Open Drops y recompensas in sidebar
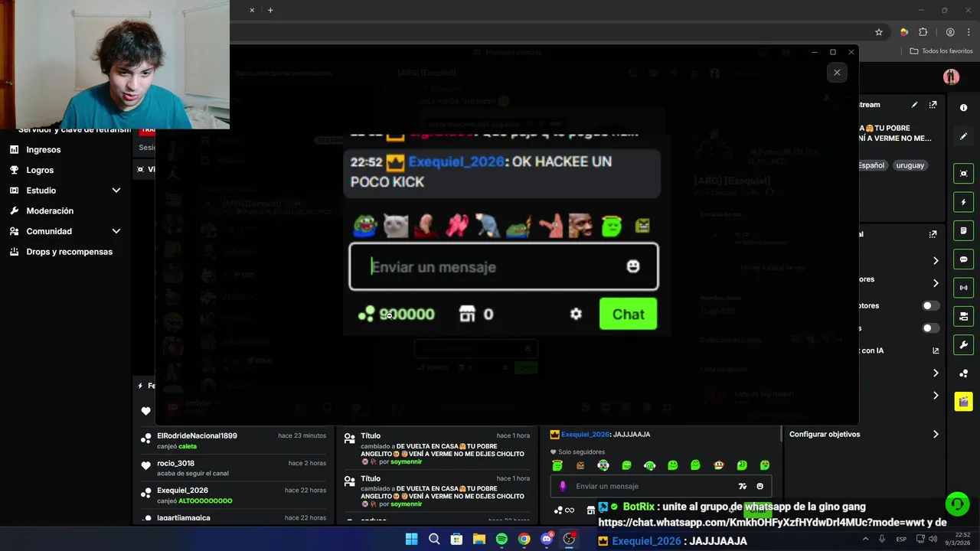The image size is (980, 551). (x=69, y=251)
